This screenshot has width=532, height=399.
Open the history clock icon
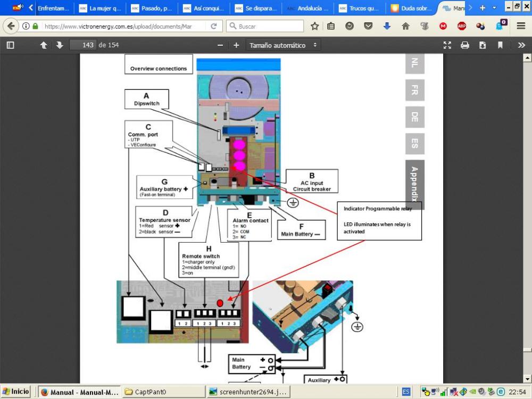click(350, 26)
